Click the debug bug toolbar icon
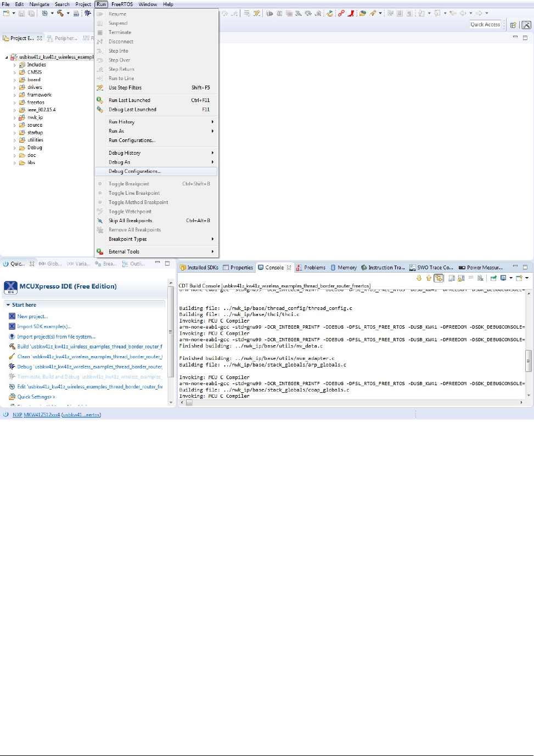This screenshot has width=534, height=756. pyautogui.click(x=87, y=13)
